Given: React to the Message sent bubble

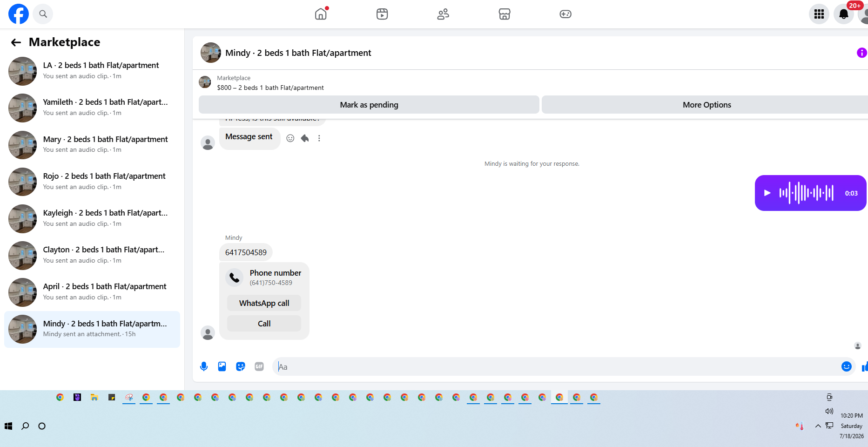Looking at the screenshot, I should pos(290,138).
